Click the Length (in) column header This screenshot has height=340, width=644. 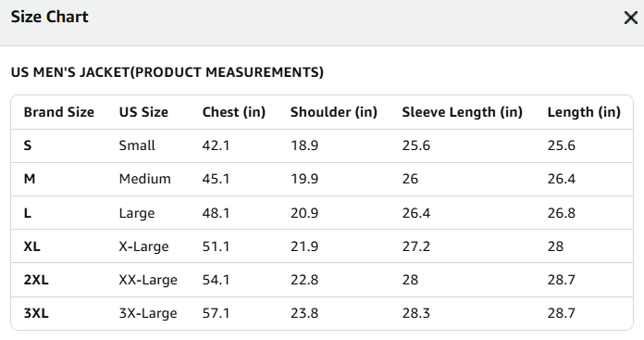tap(584, 112)
